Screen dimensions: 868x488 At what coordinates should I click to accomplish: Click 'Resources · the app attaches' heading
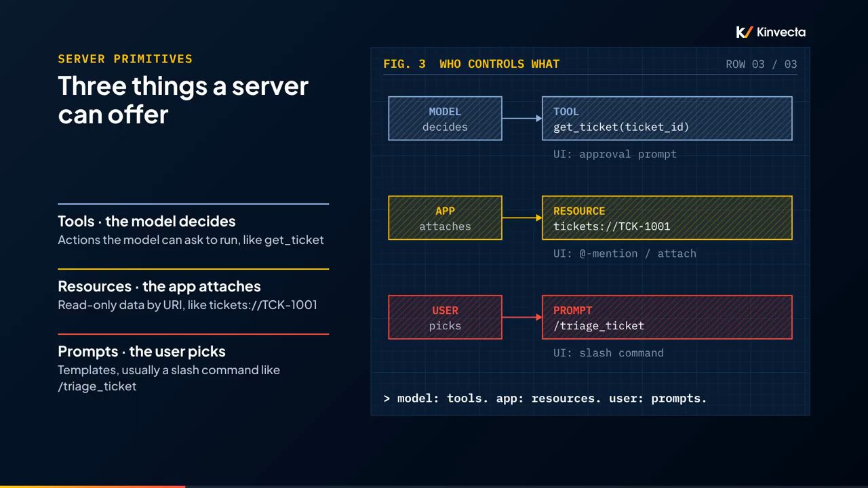[159, 286]
